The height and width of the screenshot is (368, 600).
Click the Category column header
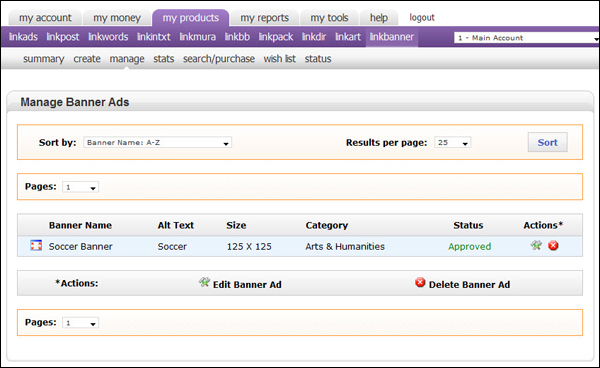[327, 225]
